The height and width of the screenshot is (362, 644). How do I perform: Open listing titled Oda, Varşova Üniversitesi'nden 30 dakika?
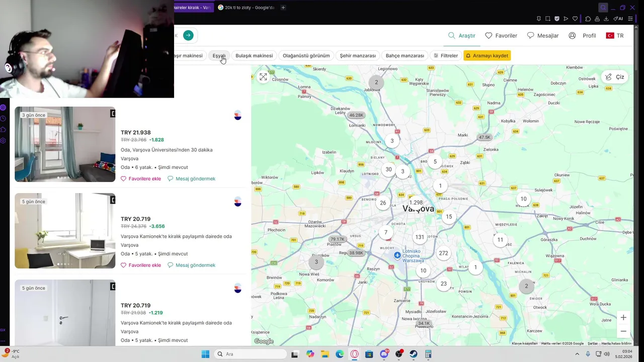(x=167, y=150)
